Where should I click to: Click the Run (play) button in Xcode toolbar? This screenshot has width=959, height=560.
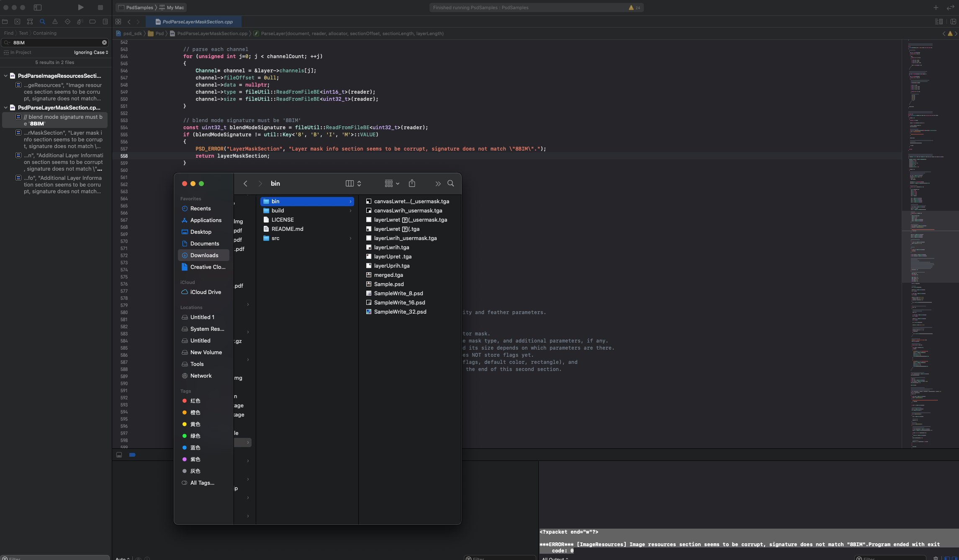pos(81,8)
